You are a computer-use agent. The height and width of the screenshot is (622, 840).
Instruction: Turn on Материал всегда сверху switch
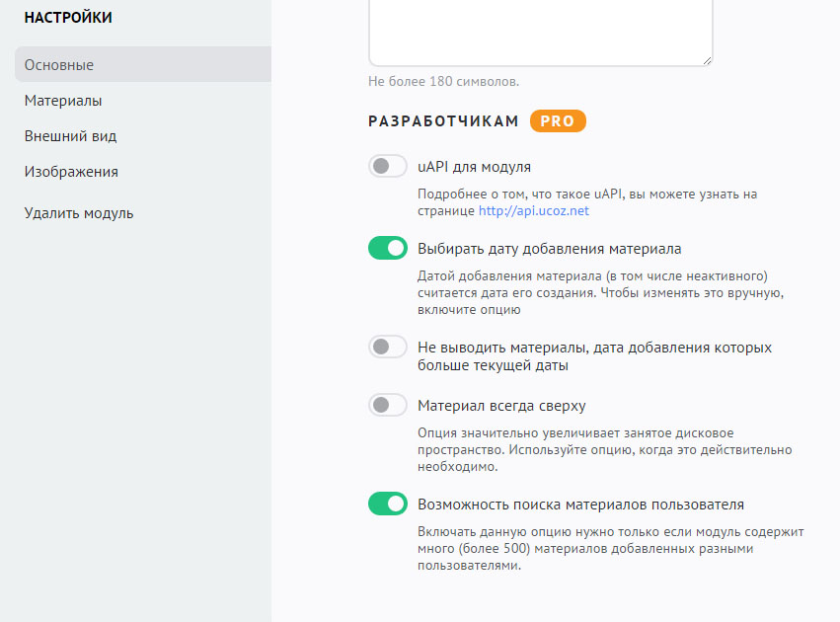pos(387,405)
